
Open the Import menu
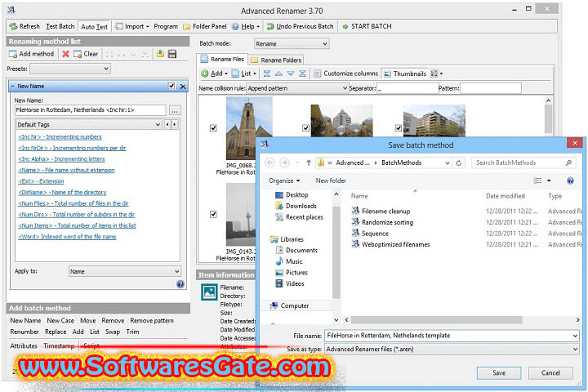[x=132, y=26]
